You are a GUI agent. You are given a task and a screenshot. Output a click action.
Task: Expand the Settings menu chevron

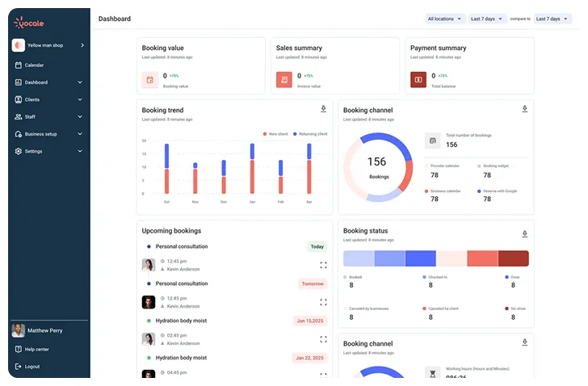pyautogui.click(x=80, y=151)
